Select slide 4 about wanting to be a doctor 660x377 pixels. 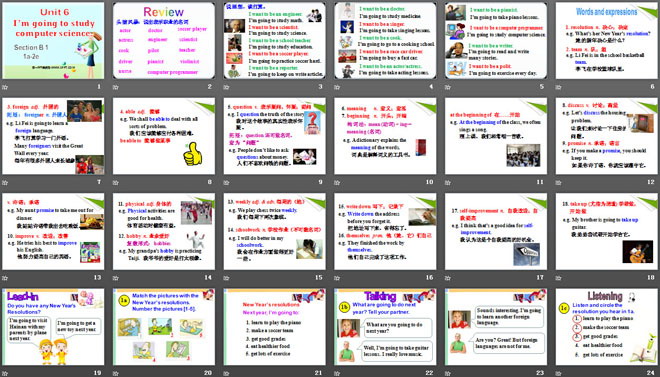pyautogui.click(x=385, y=40)
